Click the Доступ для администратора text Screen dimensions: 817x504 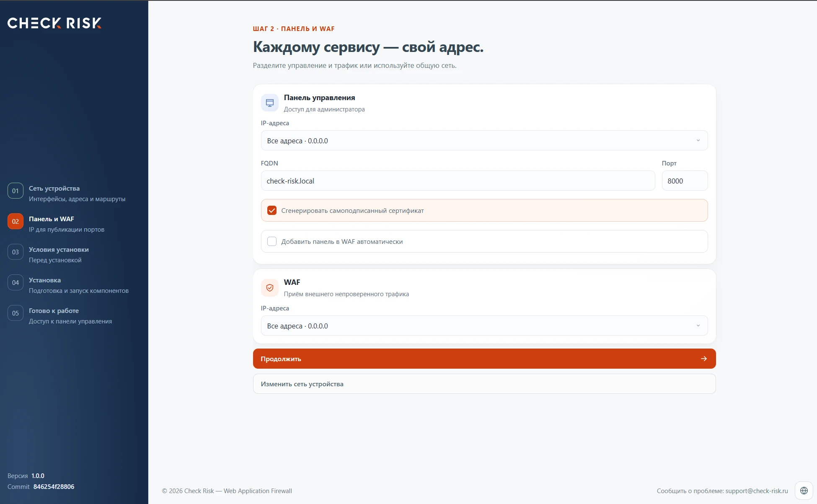pos(324,109)
